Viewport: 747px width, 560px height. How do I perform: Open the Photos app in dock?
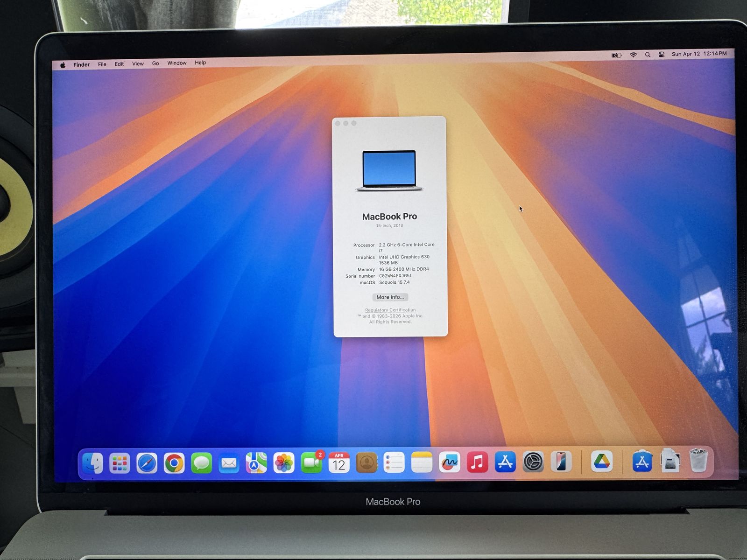pos(284,463)
